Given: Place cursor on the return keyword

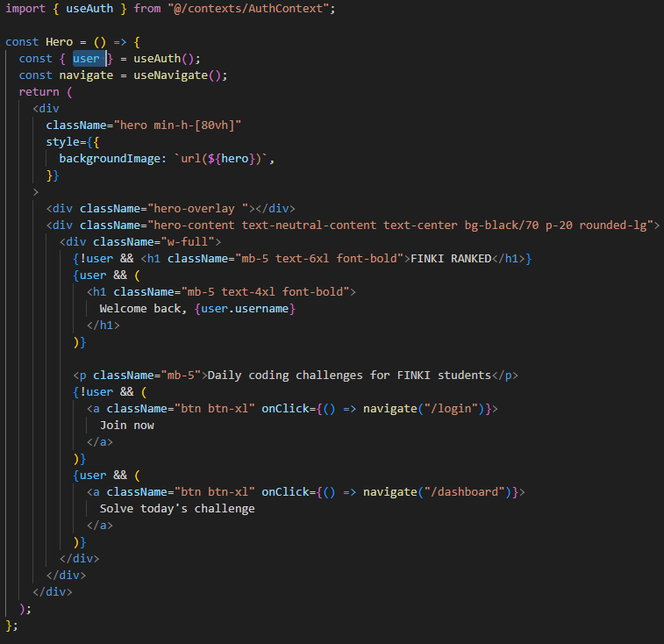Looking at the screenshot, I should (39, 91).
